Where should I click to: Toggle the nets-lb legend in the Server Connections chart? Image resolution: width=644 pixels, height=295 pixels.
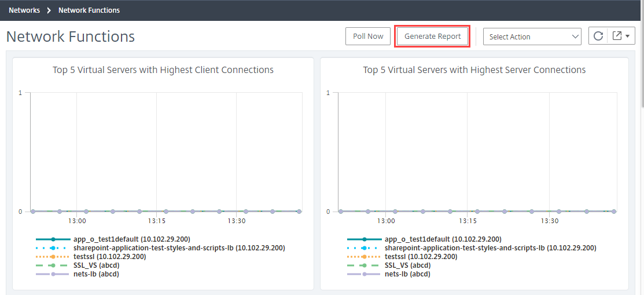tap(388, 274)
